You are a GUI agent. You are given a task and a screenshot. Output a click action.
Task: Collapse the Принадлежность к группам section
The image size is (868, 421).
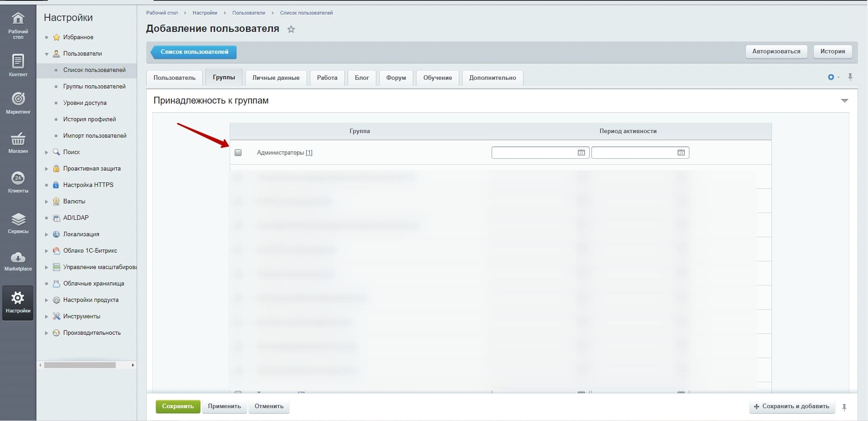pos(844,101)
